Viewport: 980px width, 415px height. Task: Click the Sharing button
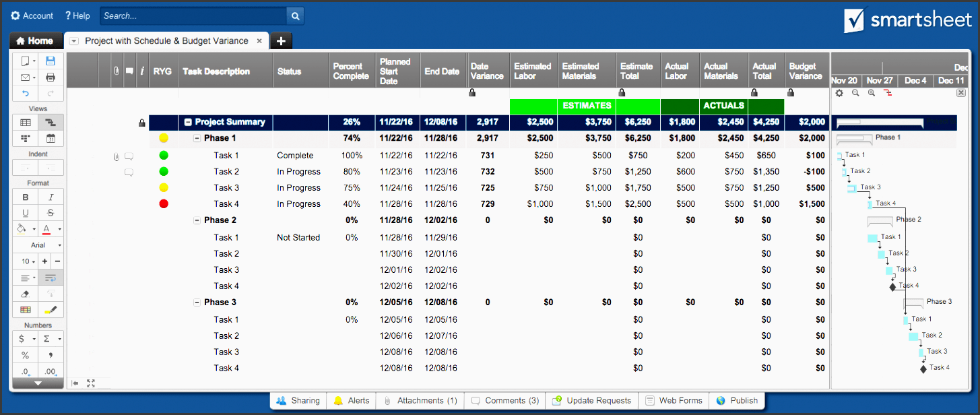(x=298, y=400)
